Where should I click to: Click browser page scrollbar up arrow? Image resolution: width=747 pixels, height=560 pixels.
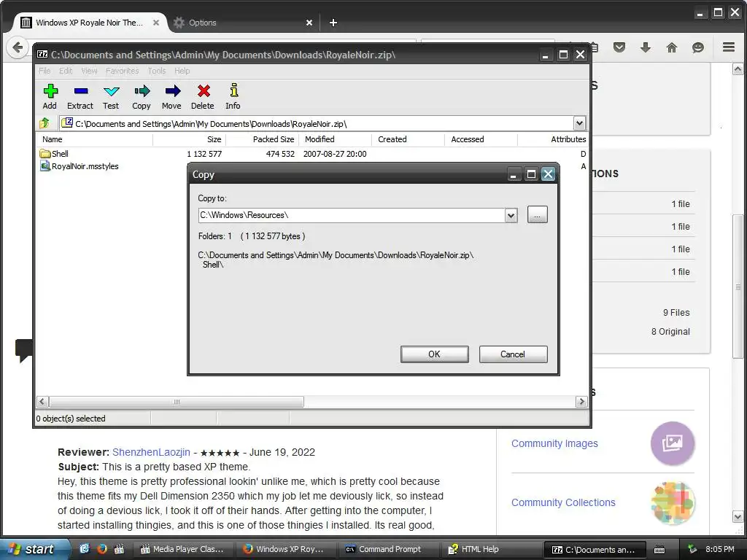(x=738, y=69)
